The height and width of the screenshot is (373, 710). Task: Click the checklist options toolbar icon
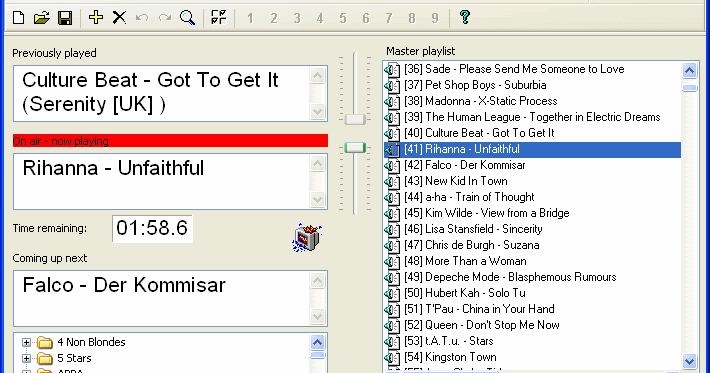(x=219, y=18)
